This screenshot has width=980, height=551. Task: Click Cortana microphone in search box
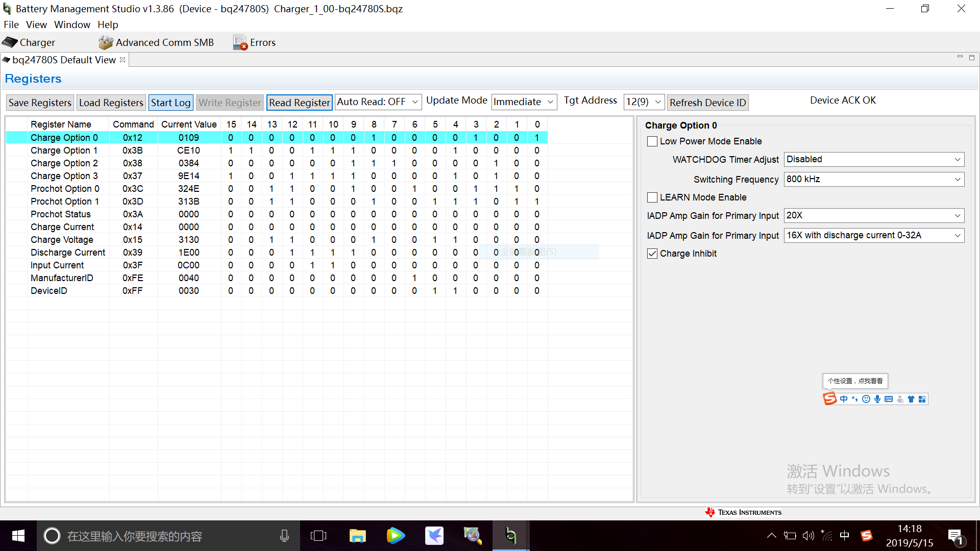(284, 536)
